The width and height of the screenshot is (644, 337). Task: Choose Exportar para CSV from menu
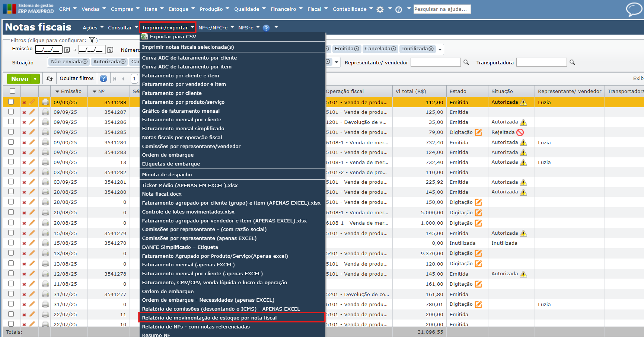[173, 37]
